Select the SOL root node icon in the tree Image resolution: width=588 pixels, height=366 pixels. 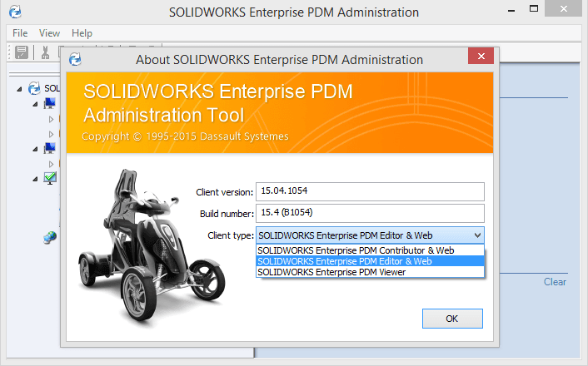tap(34, 88)
